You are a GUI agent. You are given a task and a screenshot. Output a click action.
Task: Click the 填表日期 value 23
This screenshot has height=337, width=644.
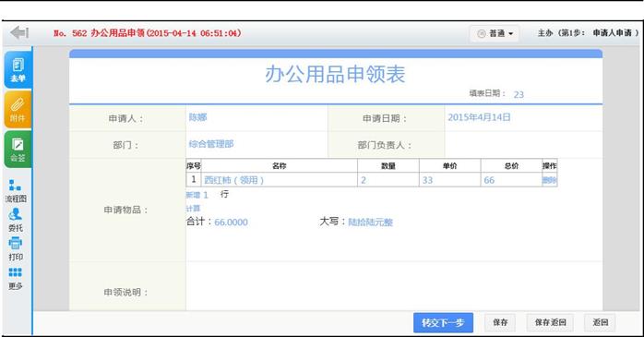click(519, 94)
